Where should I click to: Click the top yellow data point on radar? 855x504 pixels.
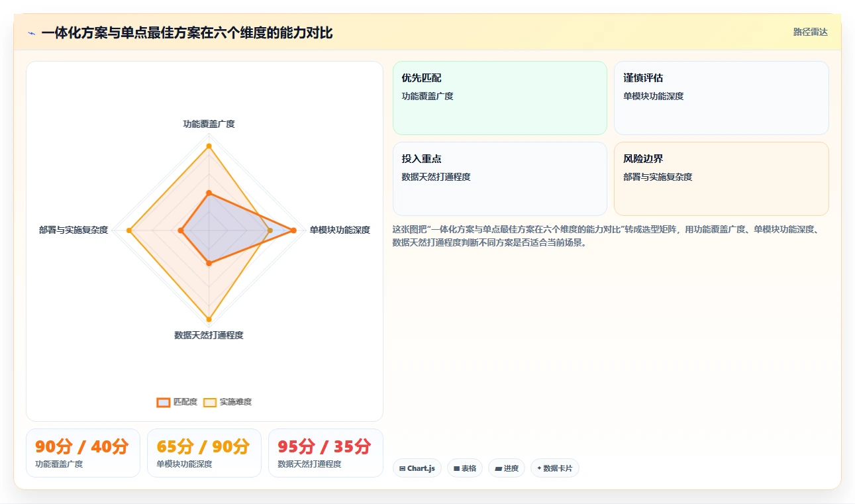coord(209,146)
